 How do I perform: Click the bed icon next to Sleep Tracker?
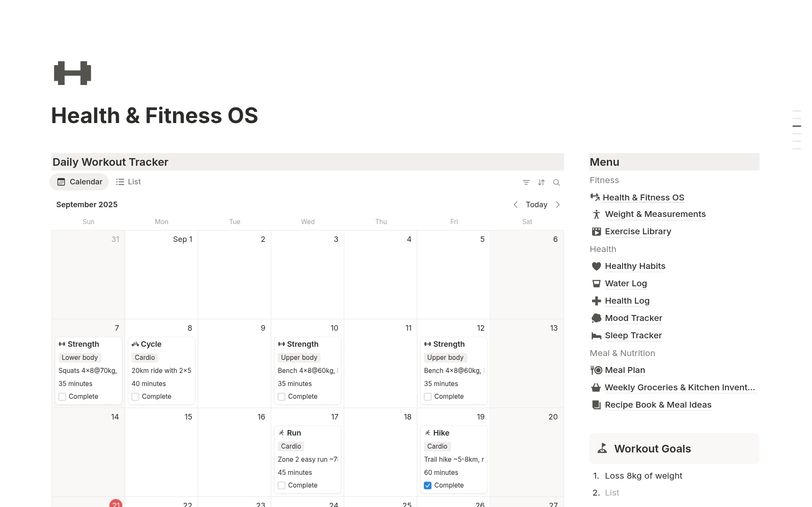596,335
